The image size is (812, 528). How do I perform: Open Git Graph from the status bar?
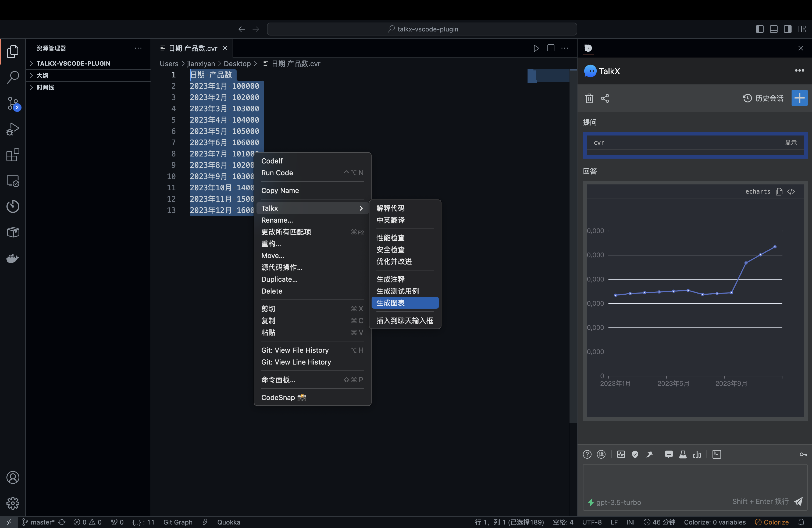[178, 522]
